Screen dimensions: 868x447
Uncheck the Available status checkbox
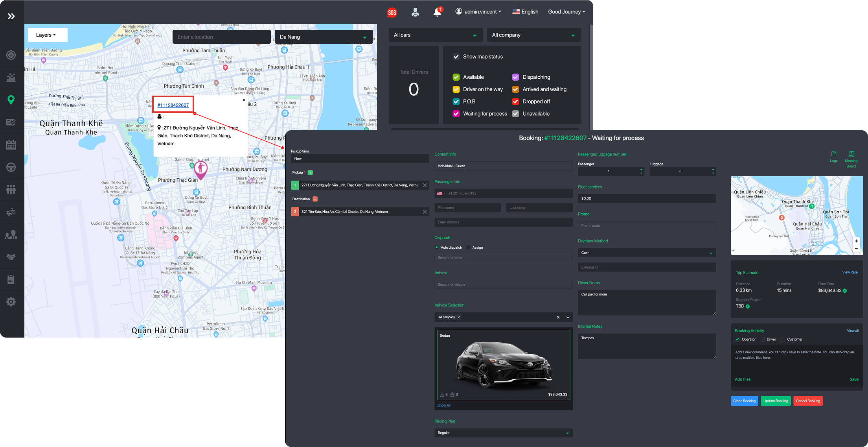456,77
